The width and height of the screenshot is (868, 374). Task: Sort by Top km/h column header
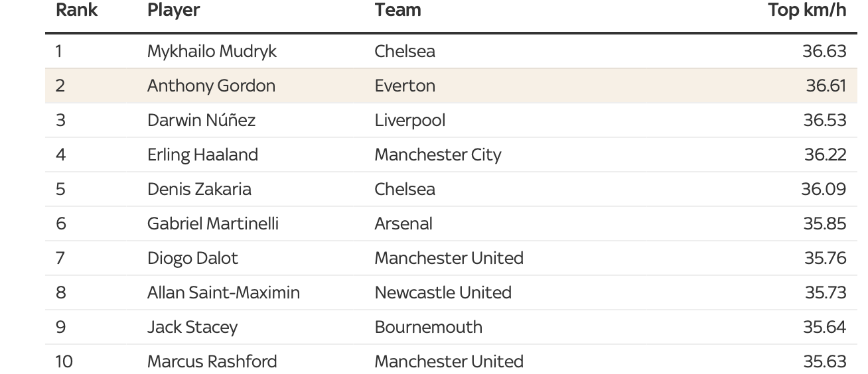tap(807, 11)
